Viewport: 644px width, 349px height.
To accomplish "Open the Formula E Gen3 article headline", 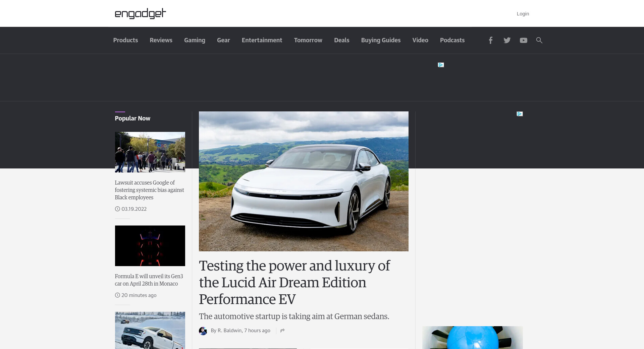I will [149, 280].
